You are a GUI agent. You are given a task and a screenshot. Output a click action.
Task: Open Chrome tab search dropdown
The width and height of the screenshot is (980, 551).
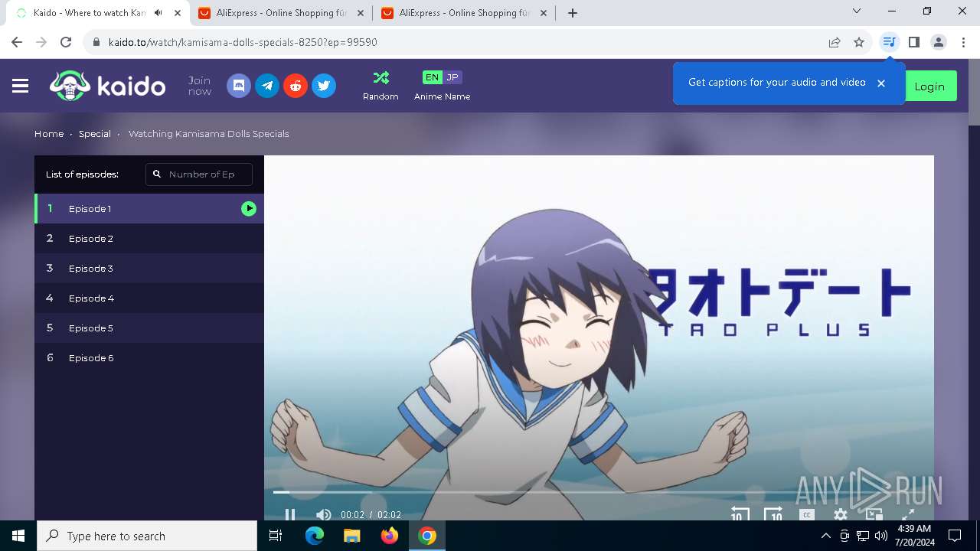[857, 11]
